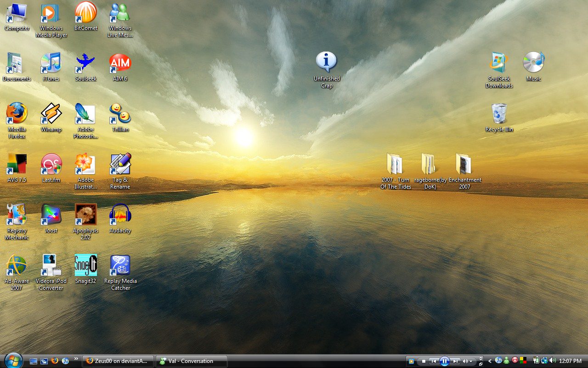Select the Enchantment 2007 folder
Screen dimensions: 588x368
tap(465, 172)
